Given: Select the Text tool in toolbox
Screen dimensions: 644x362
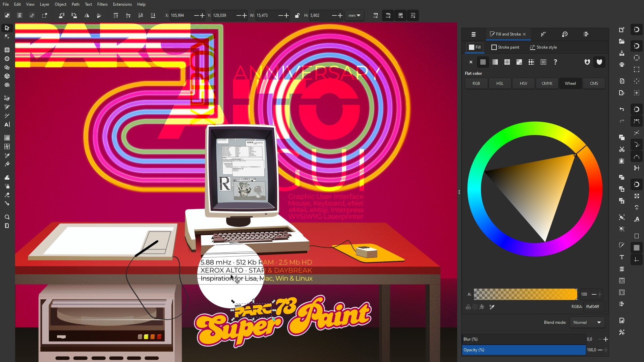Looking at the screenshot, I should click(x=7, y=125).
